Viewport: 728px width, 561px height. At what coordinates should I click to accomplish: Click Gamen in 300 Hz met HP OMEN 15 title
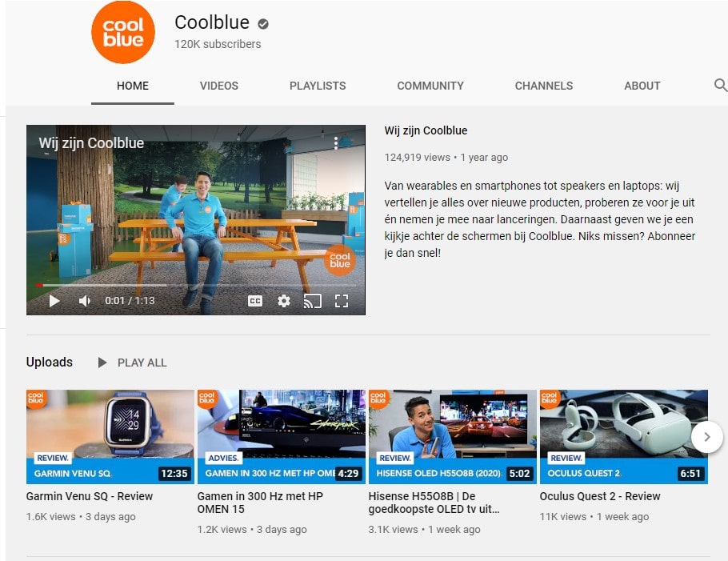[x=260, y=503]
